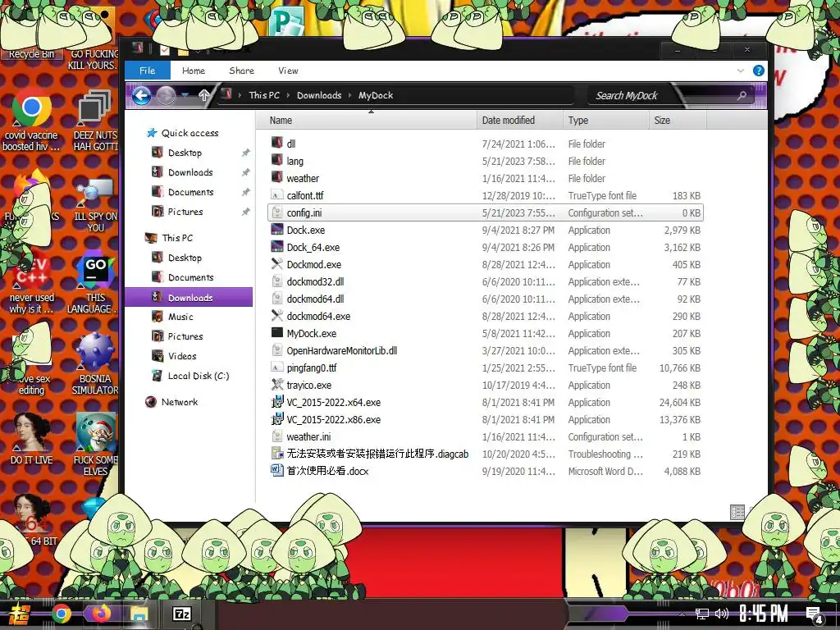Screen dimensions: 840x630
Task: Switch to details view layout icon
Action: pyautogui.click(x=737, y=512)
